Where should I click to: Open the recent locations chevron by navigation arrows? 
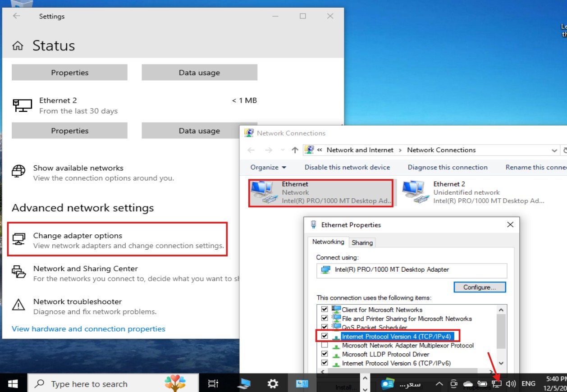[x=283, y=150]
